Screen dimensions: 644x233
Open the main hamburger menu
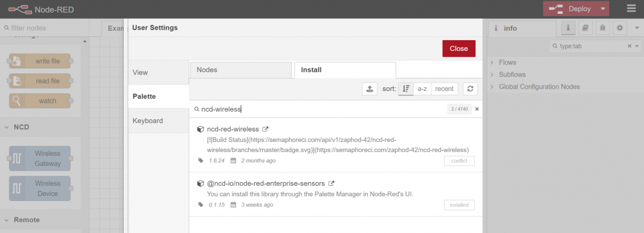(631, 9)
